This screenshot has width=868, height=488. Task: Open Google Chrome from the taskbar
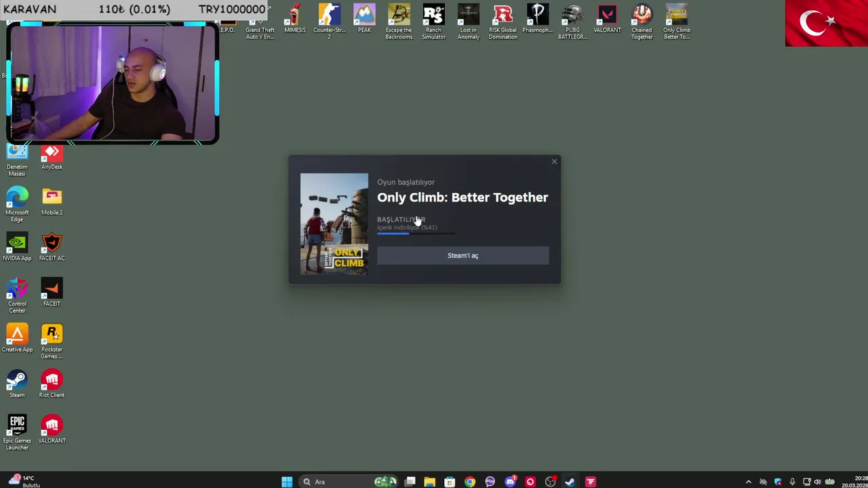click(x=469, y=482)
